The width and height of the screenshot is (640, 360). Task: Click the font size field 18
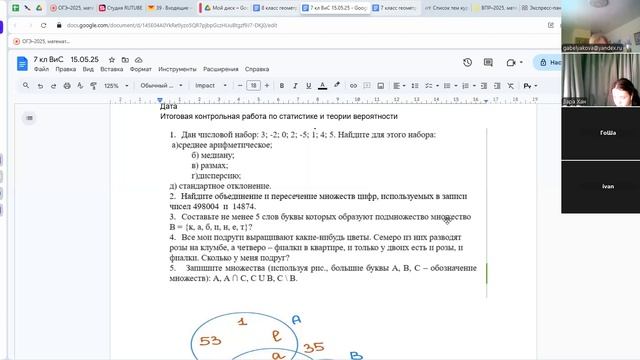[253, 86]
